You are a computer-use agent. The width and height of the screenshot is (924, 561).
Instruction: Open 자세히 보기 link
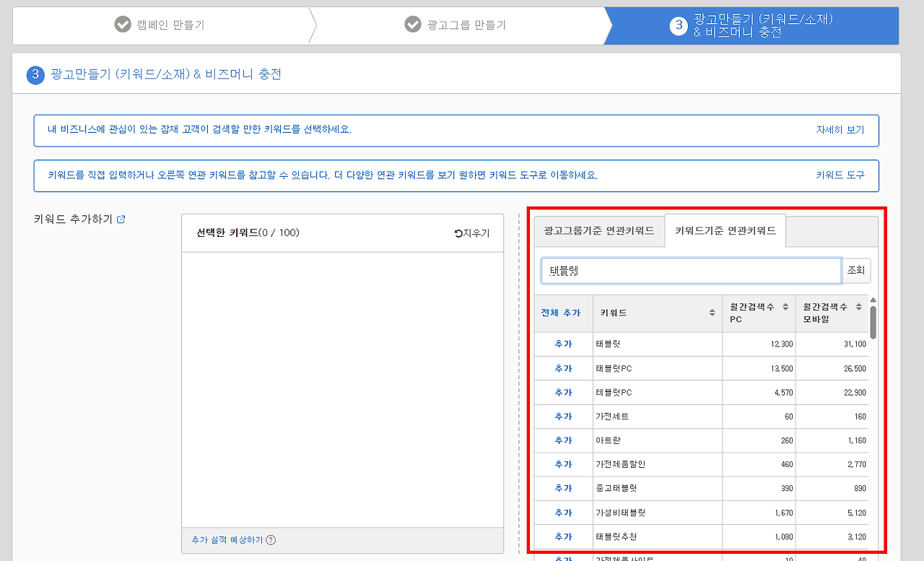pos(840,130)
